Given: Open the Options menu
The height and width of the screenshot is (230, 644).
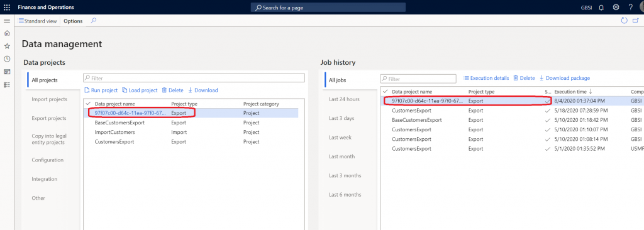Looking at the screenshot, I should click(73, 21).
